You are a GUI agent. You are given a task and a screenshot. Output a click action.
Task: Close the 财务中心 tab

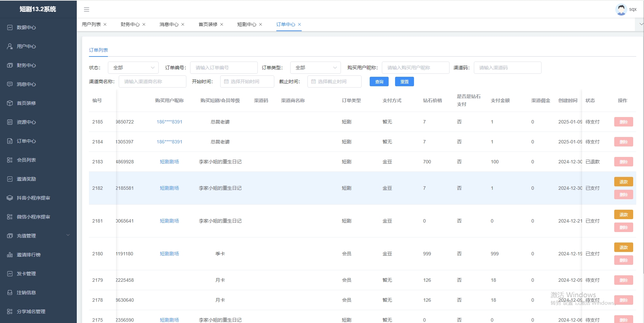point(144,24)
